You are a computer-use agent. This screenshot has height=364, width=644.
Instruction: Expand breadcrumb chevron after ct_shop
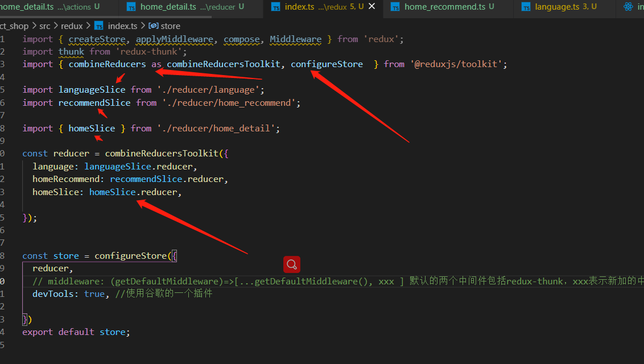coord(34,26)
